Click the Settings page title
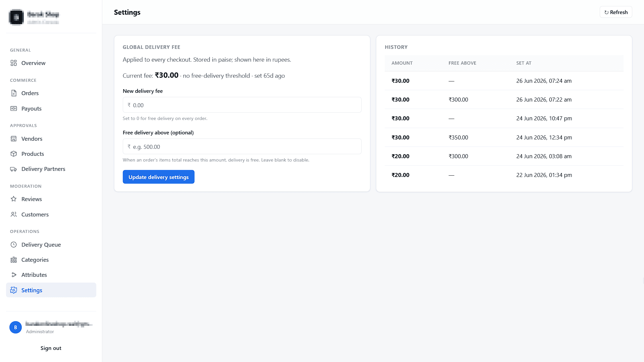 [127, 12]
